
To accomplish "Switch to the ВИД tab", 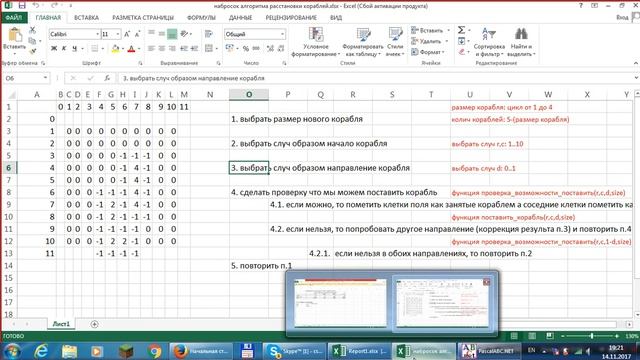I will 336,18.
